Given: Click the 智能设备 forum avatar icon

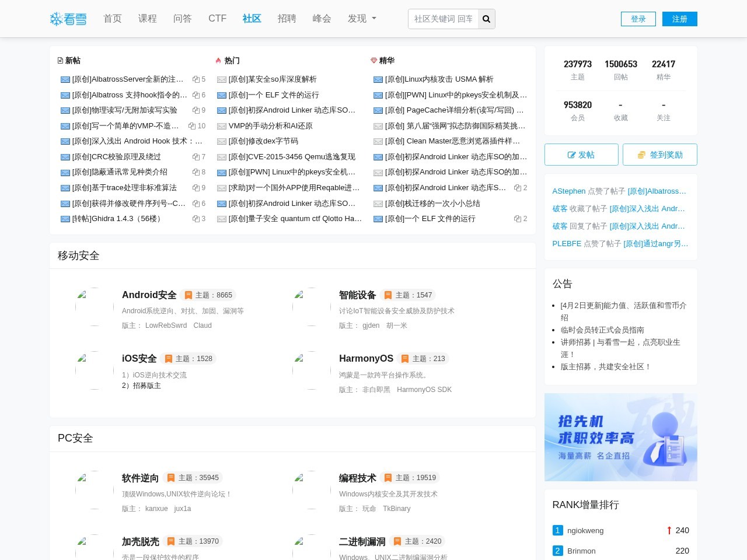Looking at the screenshot, I should coord(312,307).
